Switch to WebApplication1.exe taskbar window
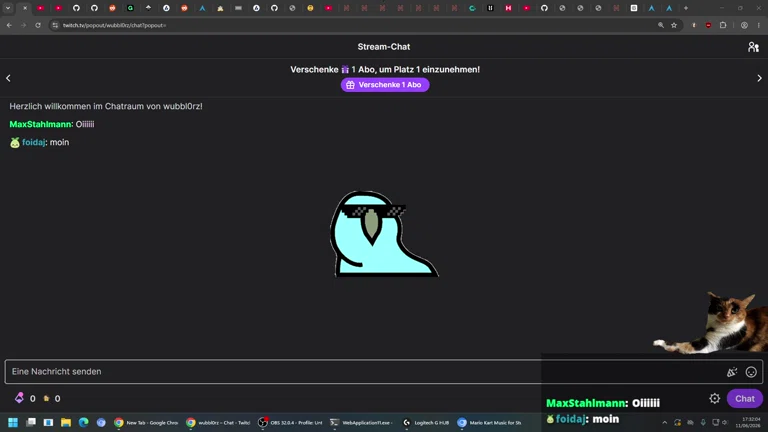 [x=362, y=422]
